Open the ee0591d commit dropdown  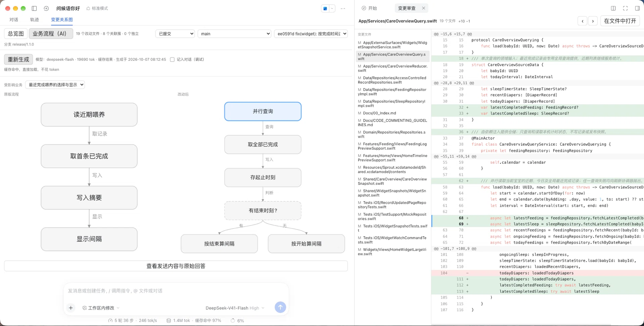[x=311, y=34]
